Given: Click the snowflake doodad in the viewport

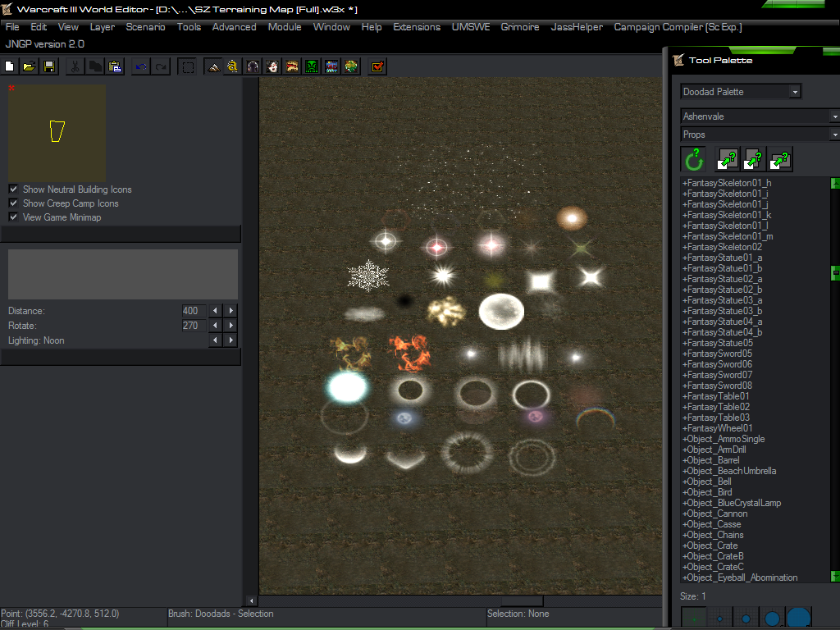Looking at the screenshot, I should point(368,276).
